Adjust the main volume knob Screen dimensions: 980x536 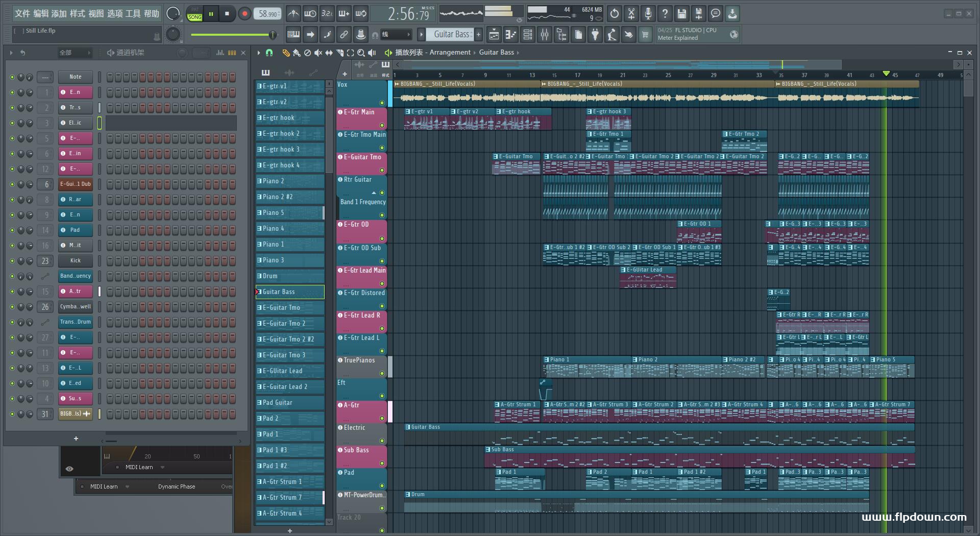173,14
